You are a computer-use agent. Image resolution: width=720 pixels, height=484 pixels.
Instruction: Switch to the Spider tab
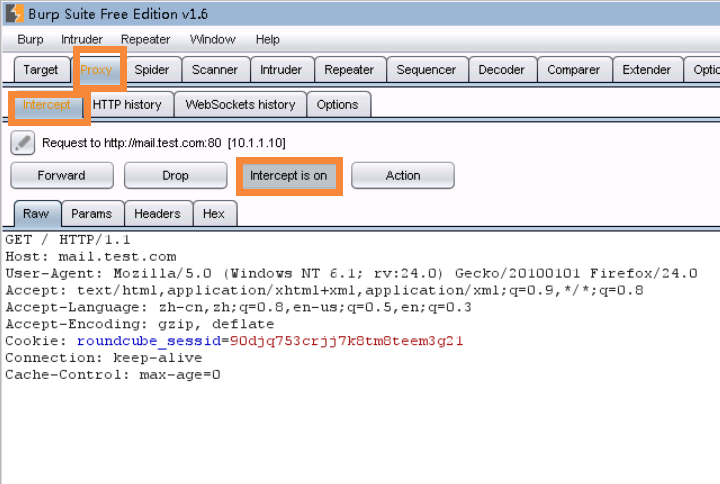coord(152,70)
